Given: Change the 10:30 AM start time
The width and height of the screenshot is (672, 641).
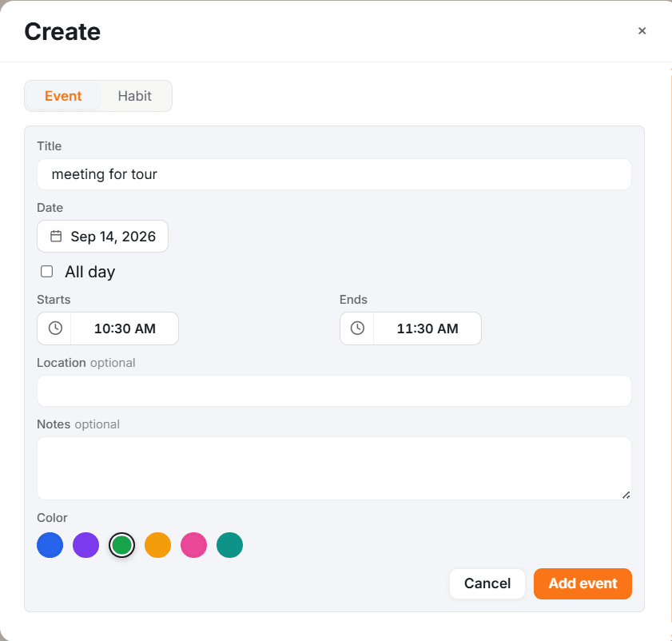Looking at the screenshot, I should (125, 328).
